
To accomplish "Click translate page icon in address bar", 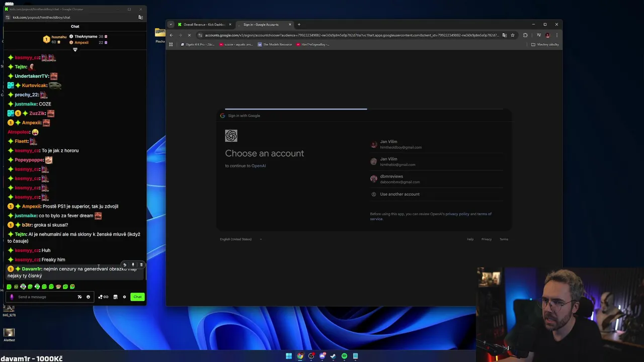I will (x=504, y=35).
